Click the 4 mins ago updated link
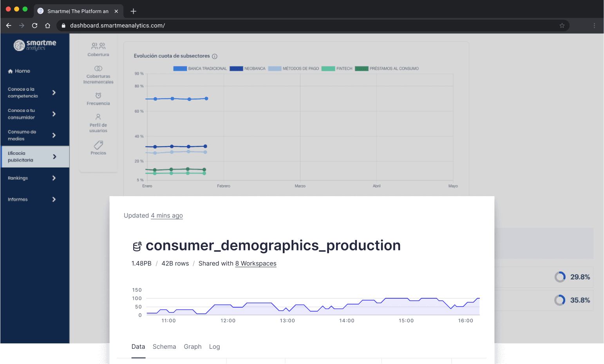 [x=166, y=215]
